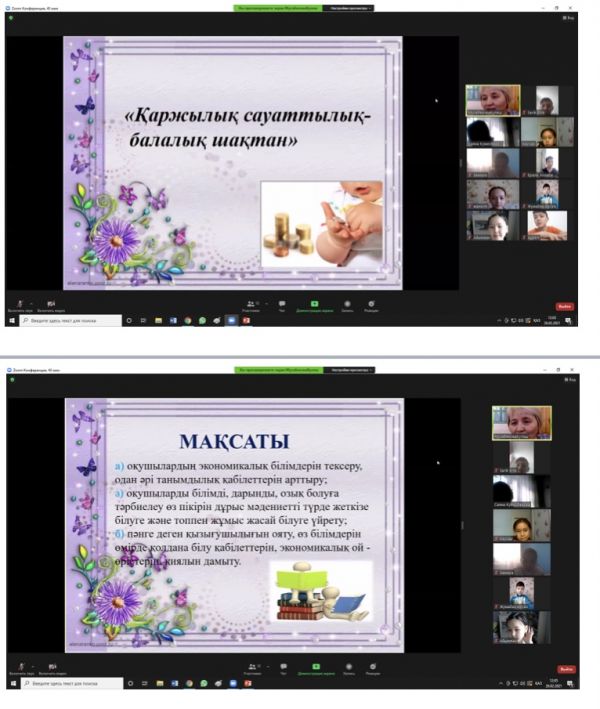Expand Настройки просмотра dropdown in the top window
Viewport: 600px width, 709px height.
coord(346,7)
